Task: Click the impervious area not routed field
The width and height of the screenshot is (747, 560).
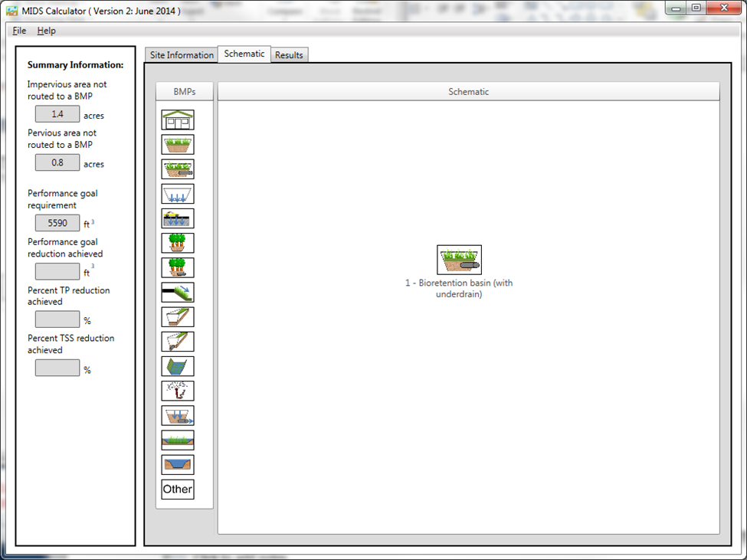Action: (57, 114)
